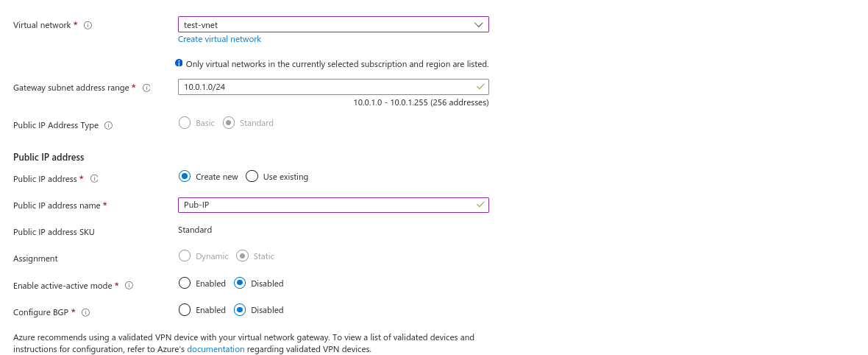
Task: Click info icon beside Configure BGP
Action: [86, 312]
